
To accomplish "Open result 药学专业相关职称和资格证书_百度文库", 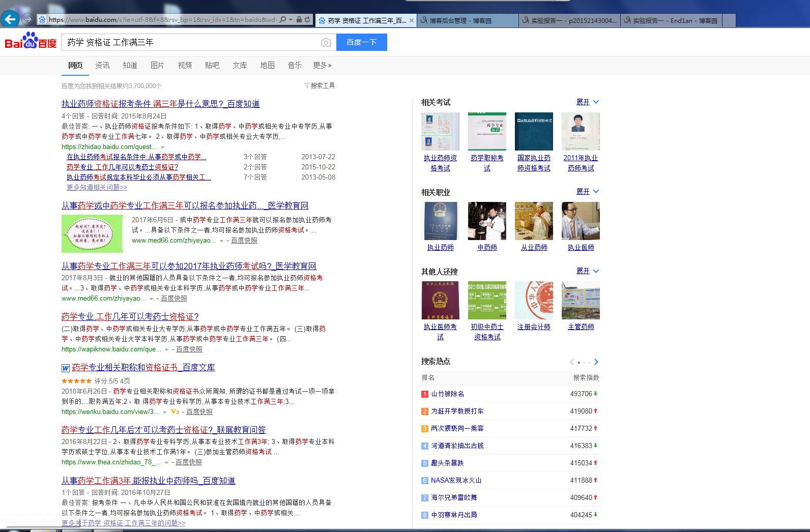I will click(143, 367).
